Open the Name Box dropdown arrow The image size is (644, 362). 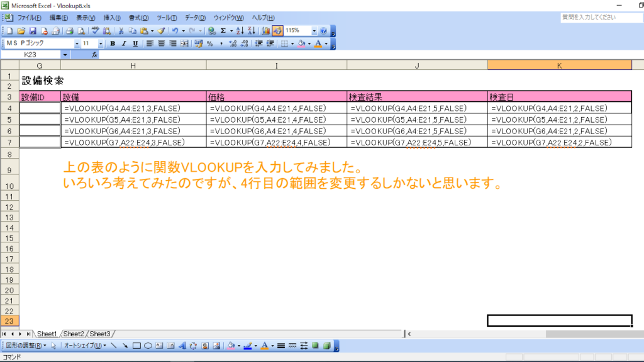click(x=65, y=55)
